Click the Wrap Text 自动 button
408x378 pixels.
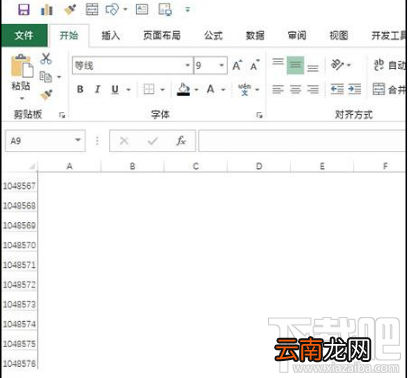click(389, 65)
